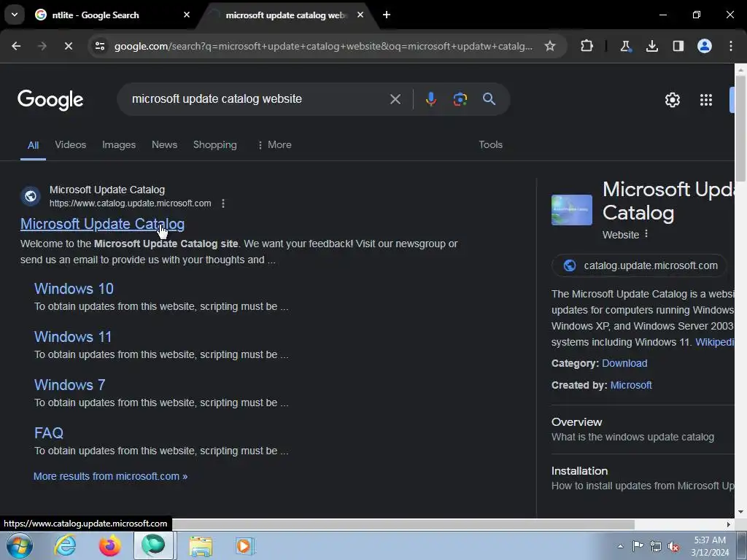This screenshot has width=747, height=560.
Task: Click the vertical page scrollbar thumb
Action: 740,128
